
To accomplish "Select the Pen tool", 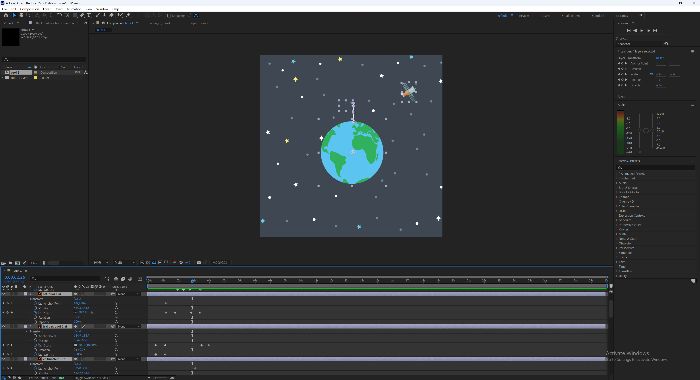I will (x=82, y=15).
